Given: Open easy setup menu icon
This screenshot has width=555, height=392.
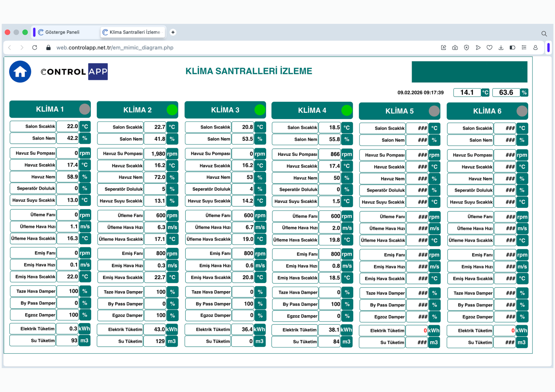Looking at the screenshot, I should 524,48.
